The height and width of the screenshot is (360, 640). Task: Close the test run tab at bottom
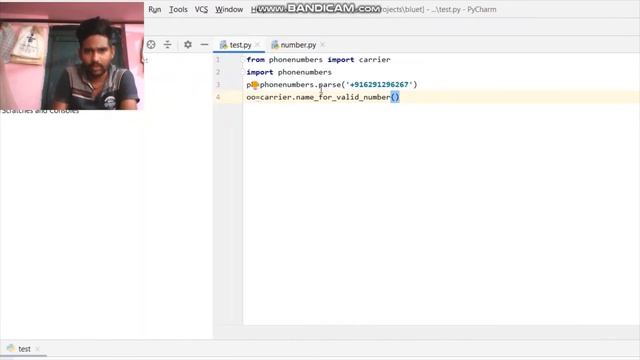click(x=38, y=349)
